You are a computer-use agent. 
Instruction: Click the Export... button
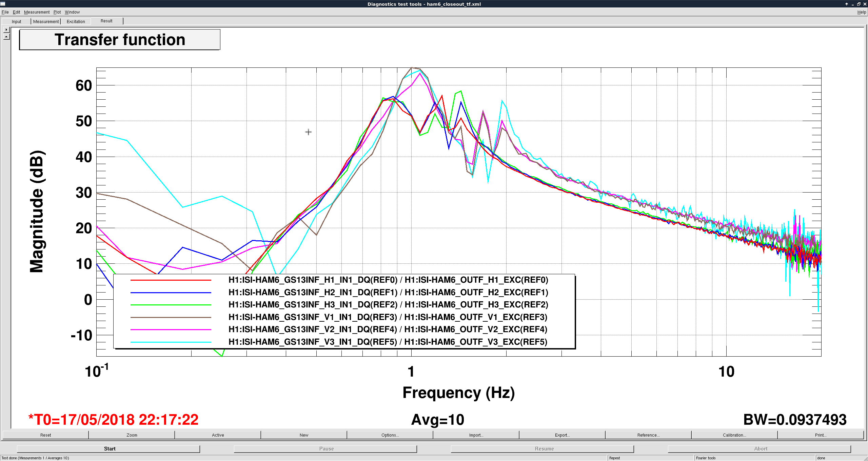[562, 435]
